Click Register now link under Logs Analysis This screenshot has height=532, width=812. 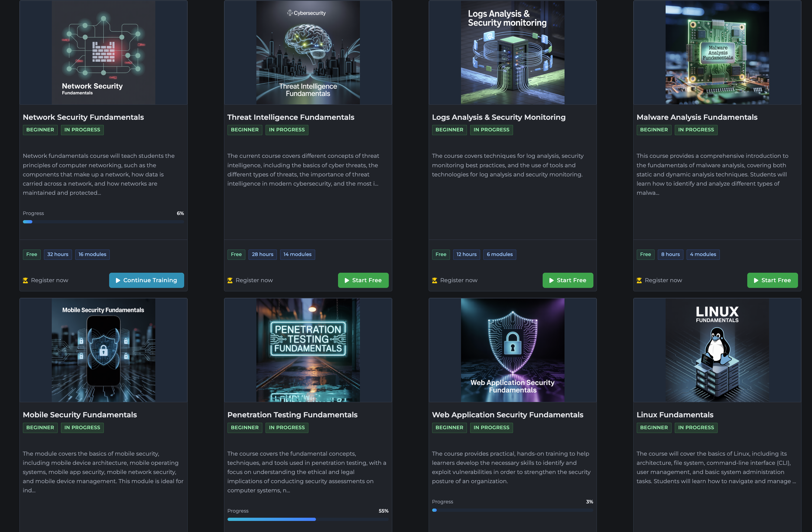tap(459, 280)
